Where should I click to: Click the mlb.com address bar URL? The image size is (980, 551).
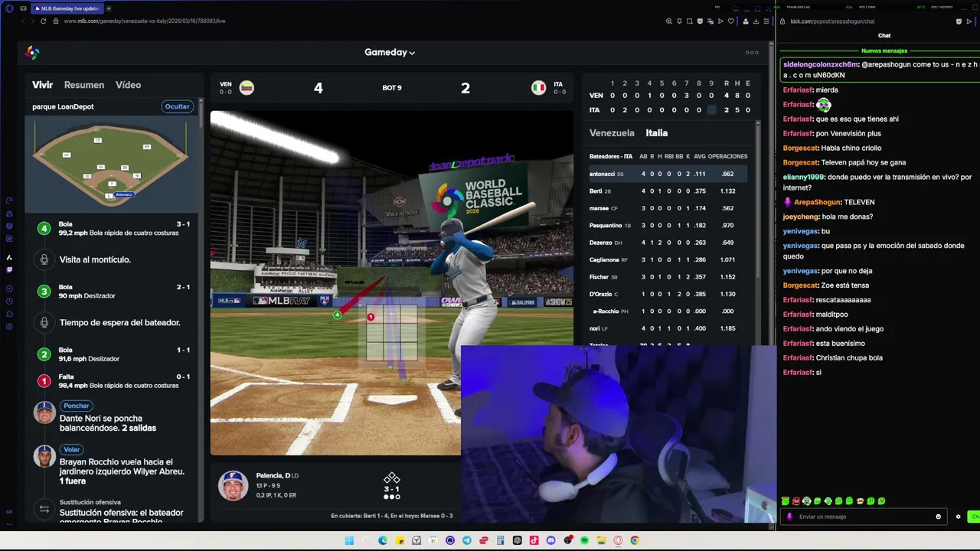(x=145, y=21)
